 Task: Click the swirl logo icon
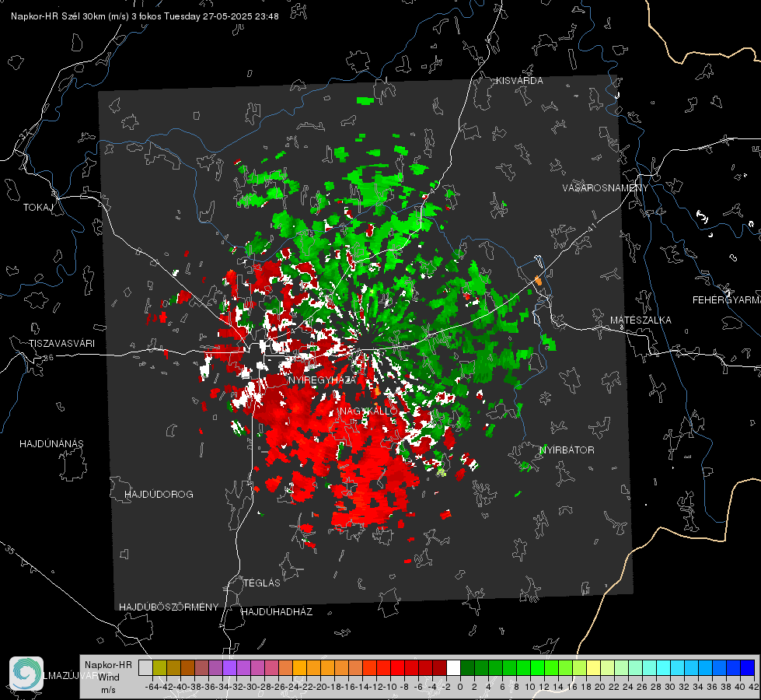pos(26,674)
